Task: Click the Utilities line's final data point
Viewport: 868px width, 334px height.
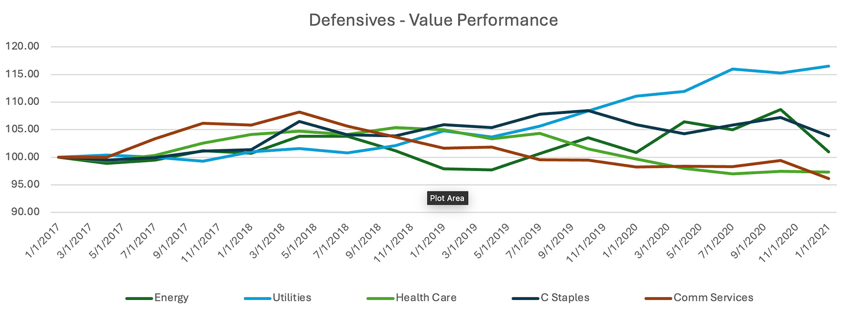Action: (x=828, y=66)
